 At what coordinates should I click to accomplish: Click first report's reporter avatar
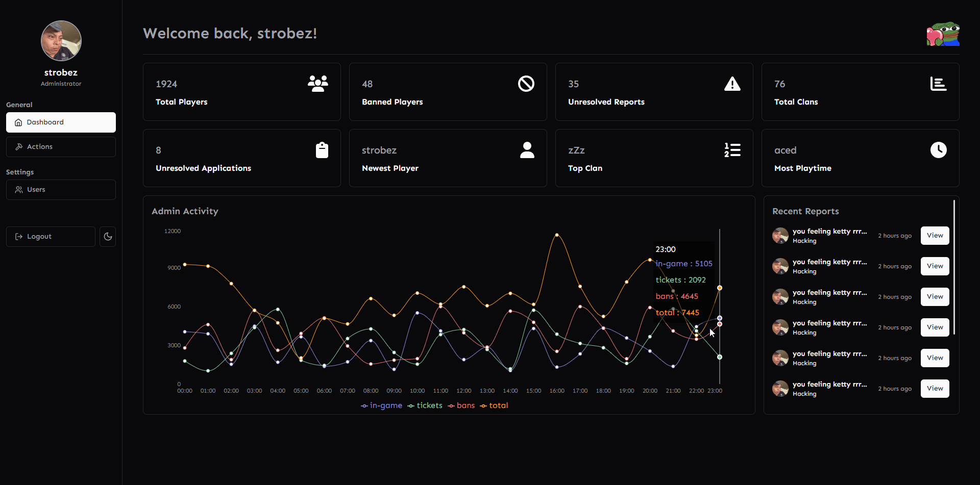780,236
